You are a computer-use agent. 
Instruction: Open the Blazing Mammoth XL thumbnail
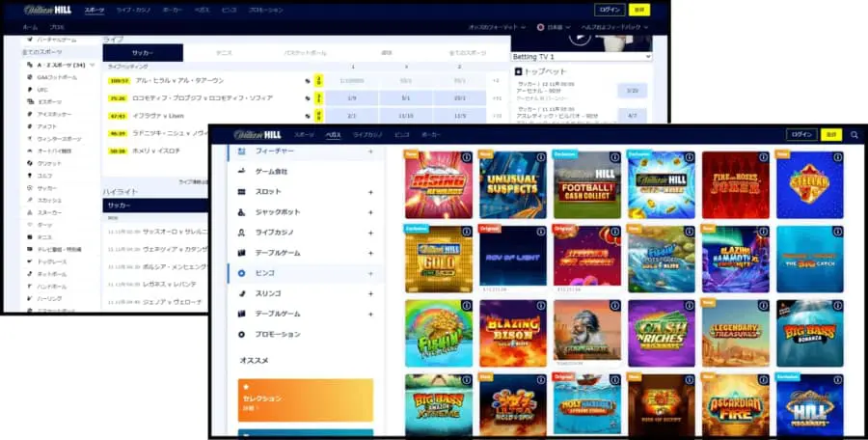tap(736, 260)
